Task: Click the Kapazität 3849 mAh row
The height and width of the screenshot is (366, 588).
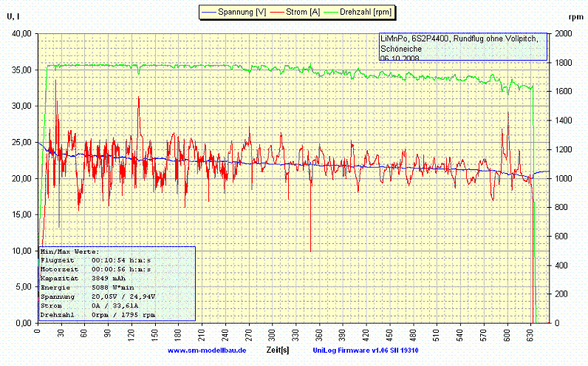Action: pos(83,279)
